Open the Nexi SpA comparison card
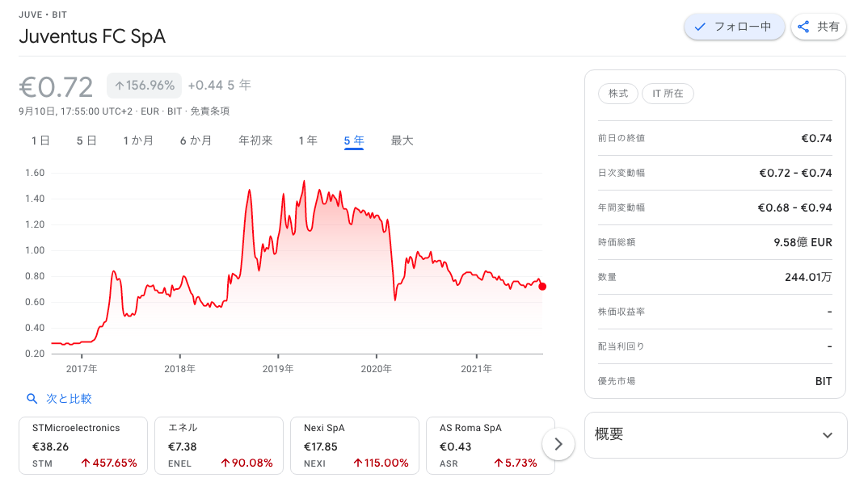Screen dimensions: 868x482 (354, 446)
